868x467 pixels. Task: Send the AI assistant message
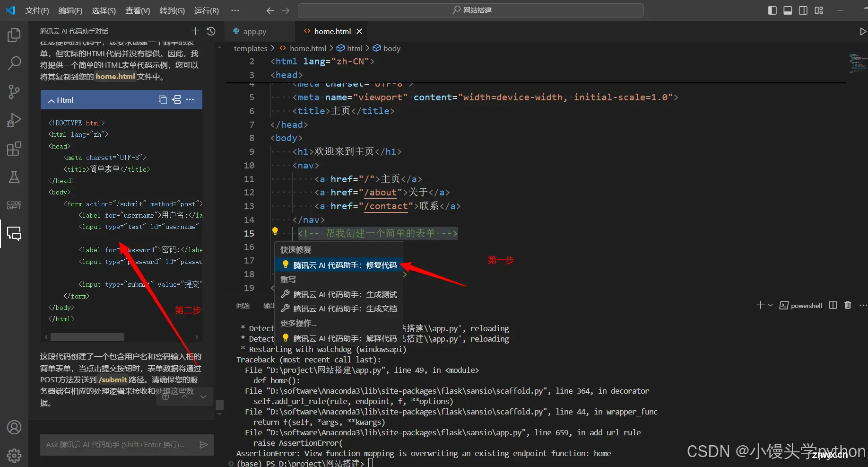[x=204, y=445]
